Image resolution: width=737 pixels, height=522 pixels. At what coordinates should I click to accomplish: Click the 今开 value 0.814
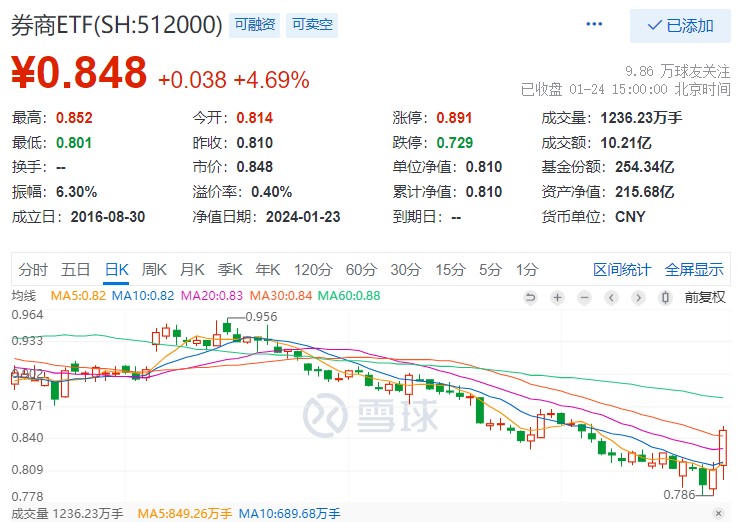[255, 117]
